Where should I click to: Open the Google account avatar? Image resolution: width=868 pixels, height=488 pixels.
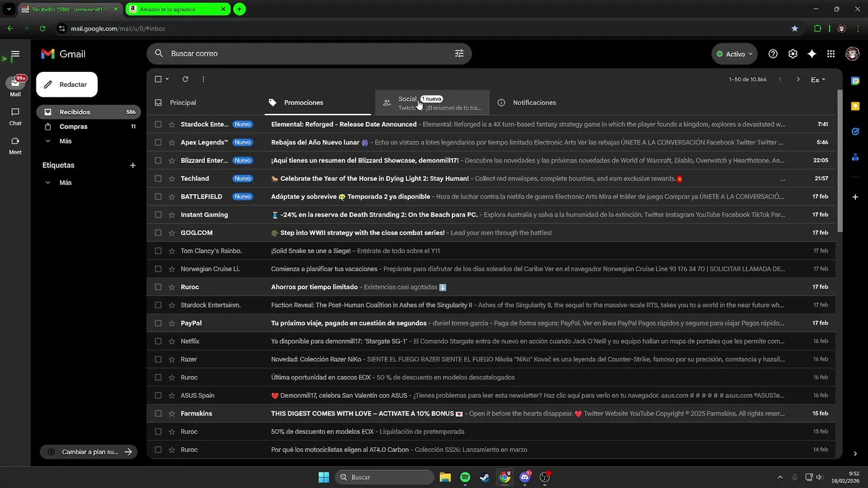tap(852, 54)
